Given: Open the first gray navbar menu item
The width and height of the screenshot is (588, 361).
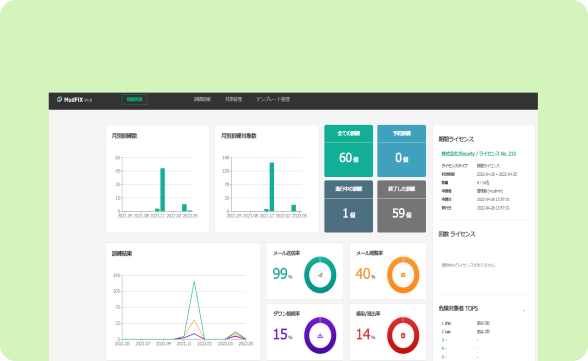Looking at the screenshot, I should click(x=202, y=99).
